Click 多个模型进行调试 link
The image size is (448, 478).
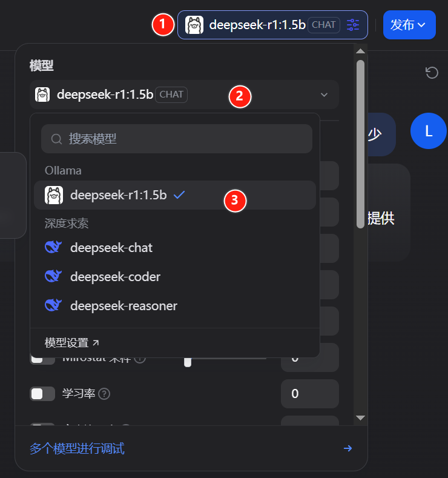[77, 448]
